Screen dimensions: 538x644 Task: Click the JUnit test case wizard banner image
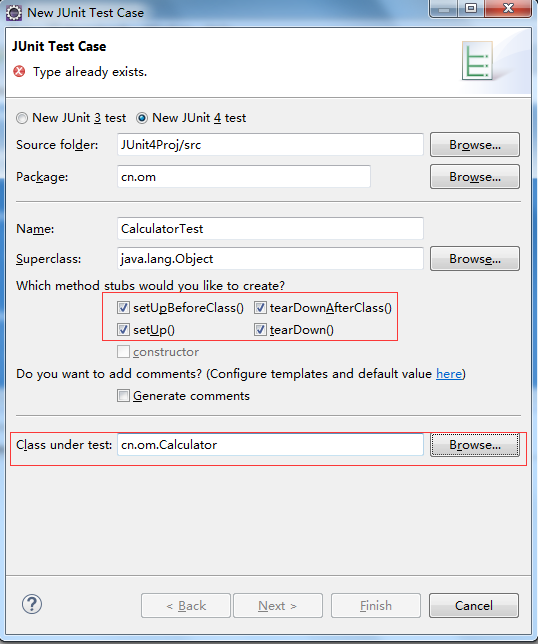click(x=477, y=60)
